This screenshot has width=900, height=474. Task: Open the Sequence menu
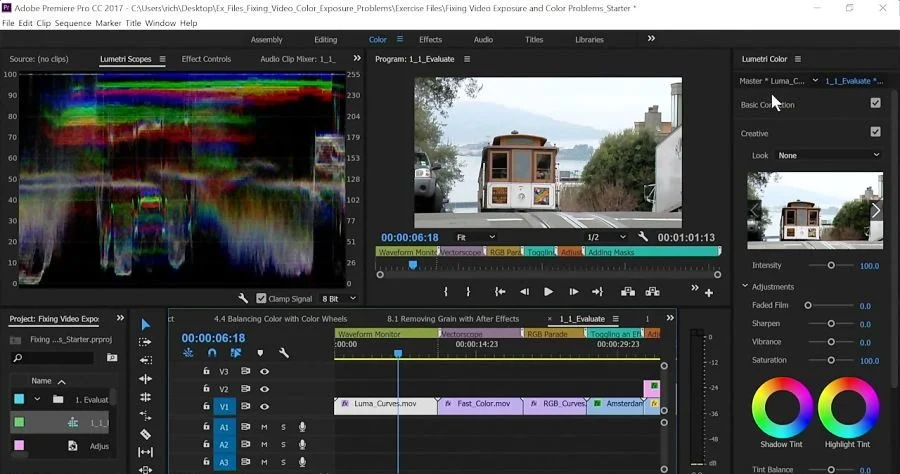tap(73, 23)
